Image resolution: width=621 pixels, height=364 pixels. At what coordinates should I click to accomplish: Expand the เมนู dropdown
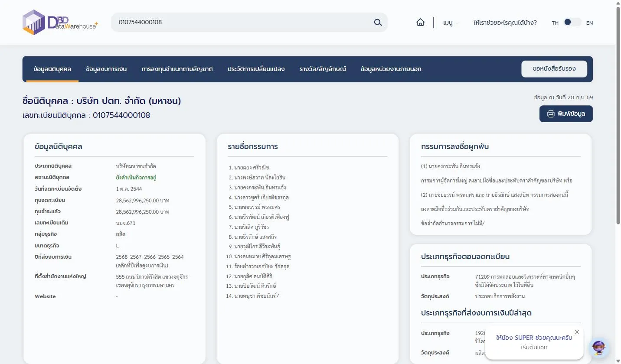[451, 23]
